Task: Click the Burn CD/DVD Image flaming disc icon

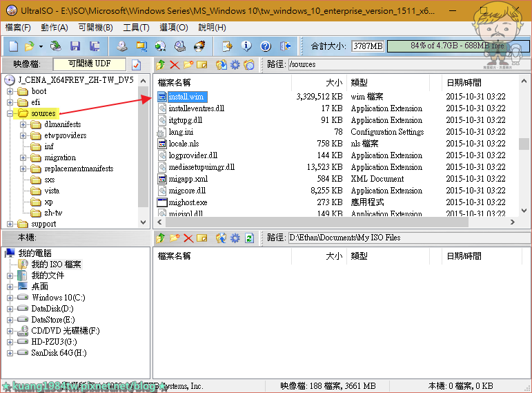Action: pyautogui.click(x=199, y=46)
